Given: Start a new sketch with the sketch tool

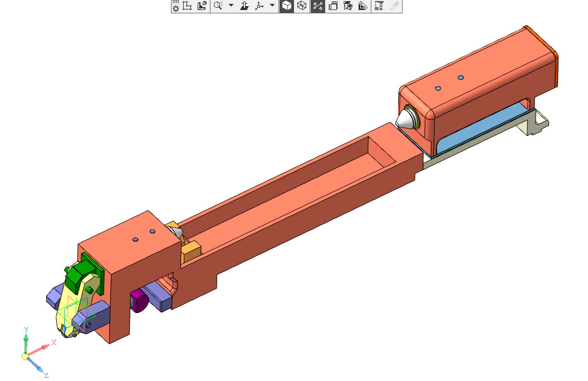Looking at the screenshot, I should [187, 6].
